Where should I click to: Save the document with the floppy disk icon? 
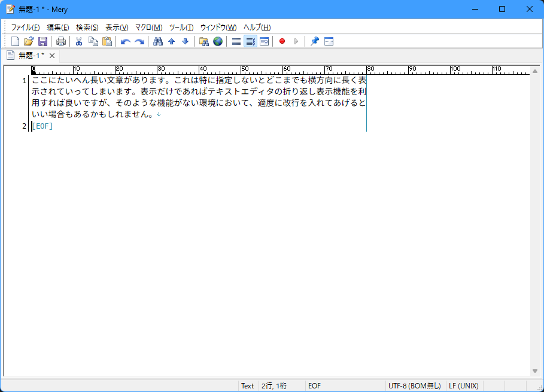[x=42, y=41]
